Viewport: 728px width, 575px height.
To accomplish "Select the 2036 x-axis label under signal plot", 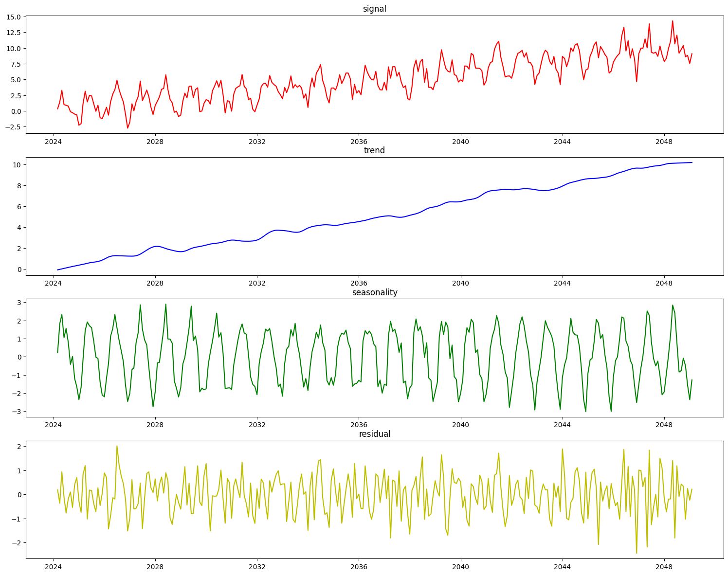I will pos(359,142).
